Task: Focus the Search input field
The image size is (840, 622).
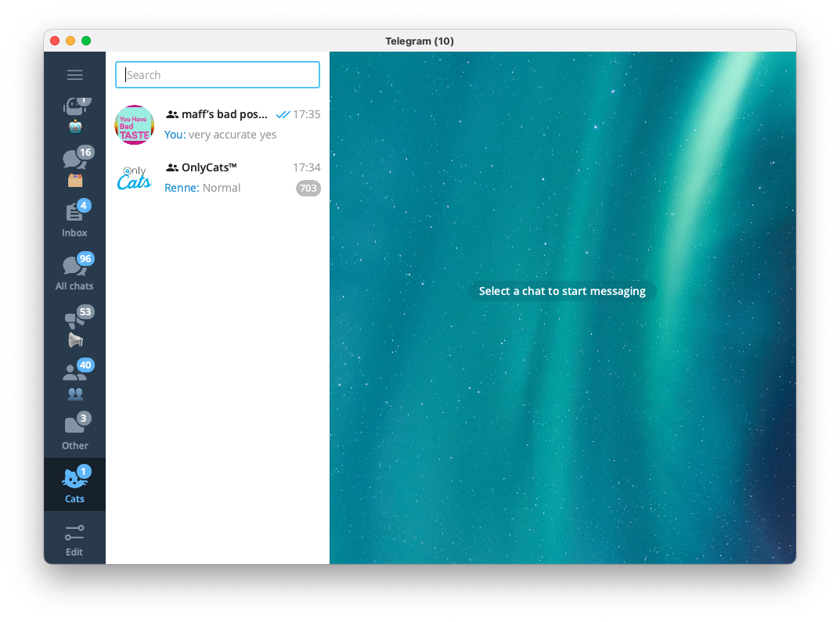Action: 218,75
